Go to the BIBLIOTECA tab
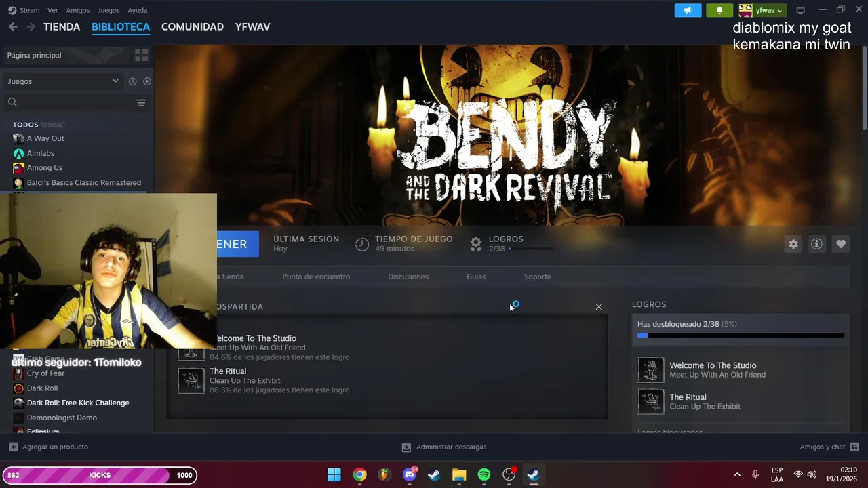Viewport: 868px width, 488px height. 121,26
